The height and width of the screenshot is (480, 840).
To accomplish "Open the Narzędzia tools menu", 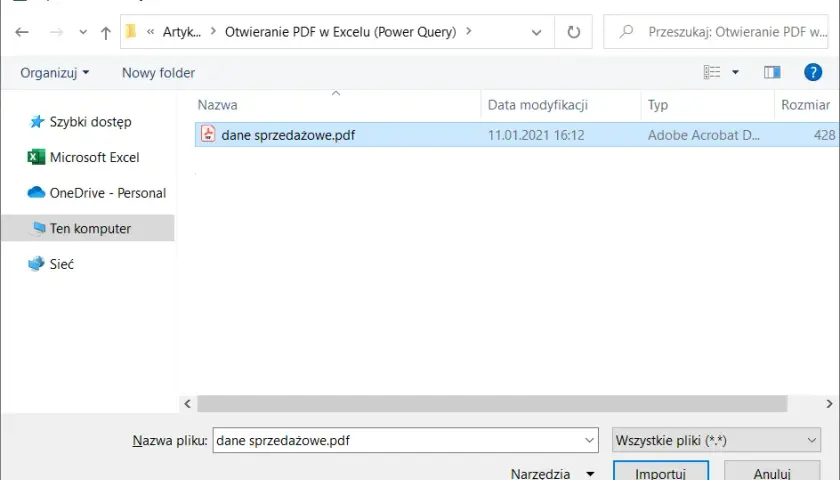I will point(552,474).
